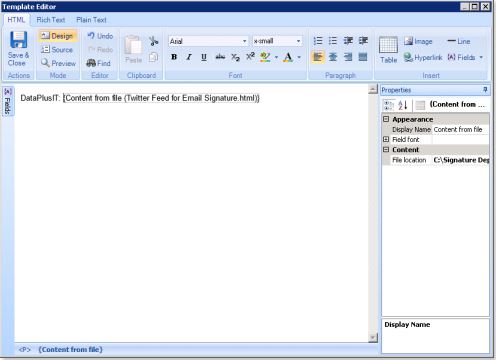Click the DataPlusIT: text in editor

click(40, 98)
